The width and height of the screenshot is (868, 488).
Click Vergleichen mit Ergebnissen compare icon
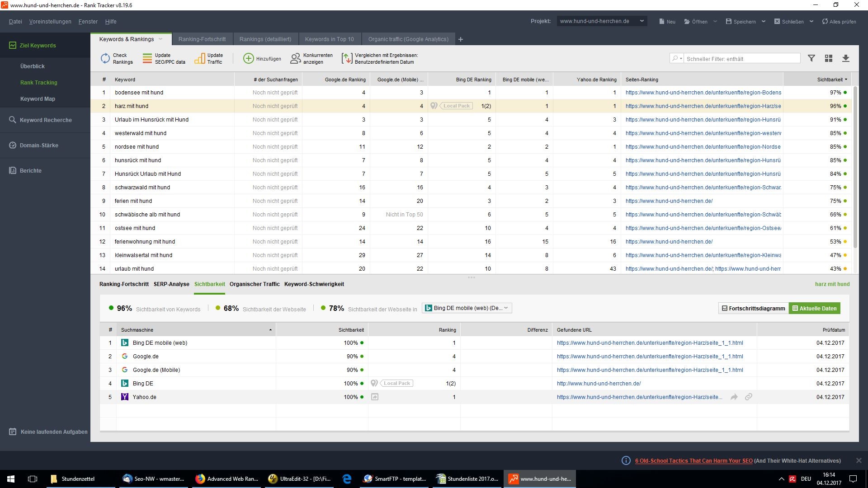click(x=347, y=58)
